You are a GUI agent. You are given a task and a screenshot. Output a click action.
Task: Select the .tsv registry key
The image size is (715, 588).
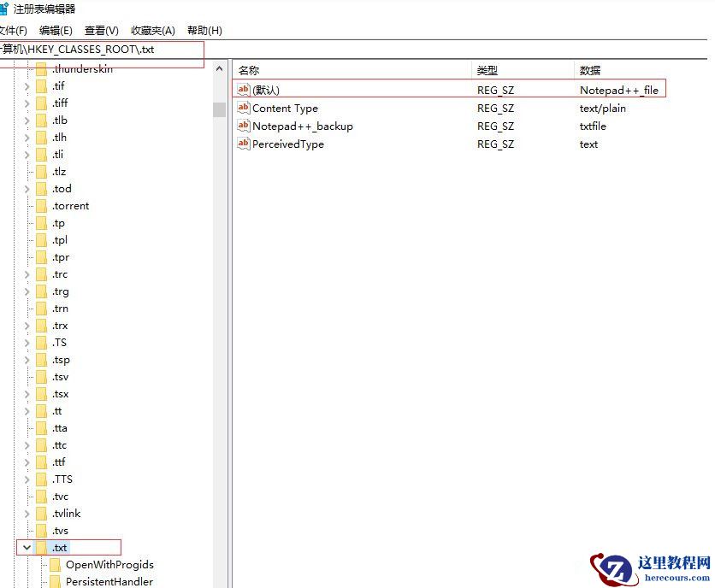pos(59,376)
